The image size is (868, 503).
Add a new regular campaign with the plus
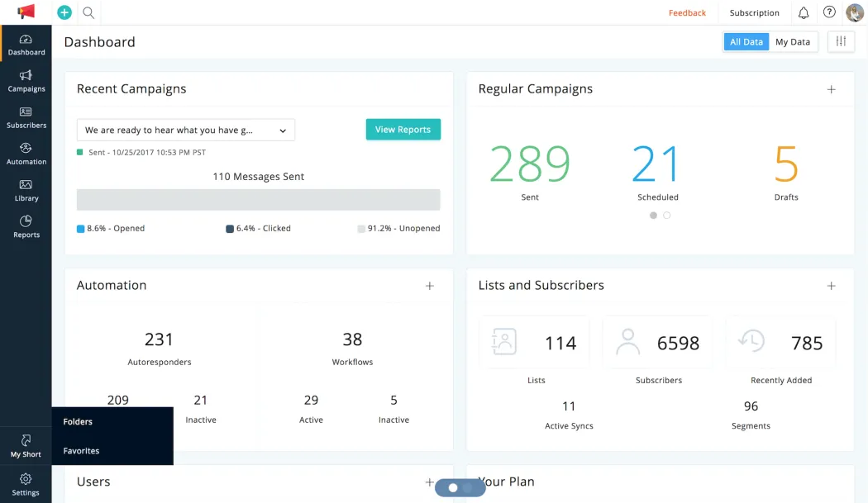pyautogui.click(x=831, y=89)
